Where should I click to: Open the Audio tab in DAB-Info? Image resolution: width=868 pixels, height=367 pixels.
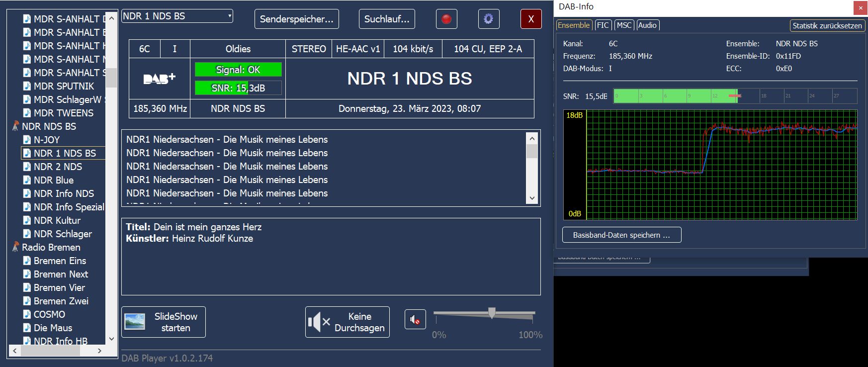(x=647, y=25)
